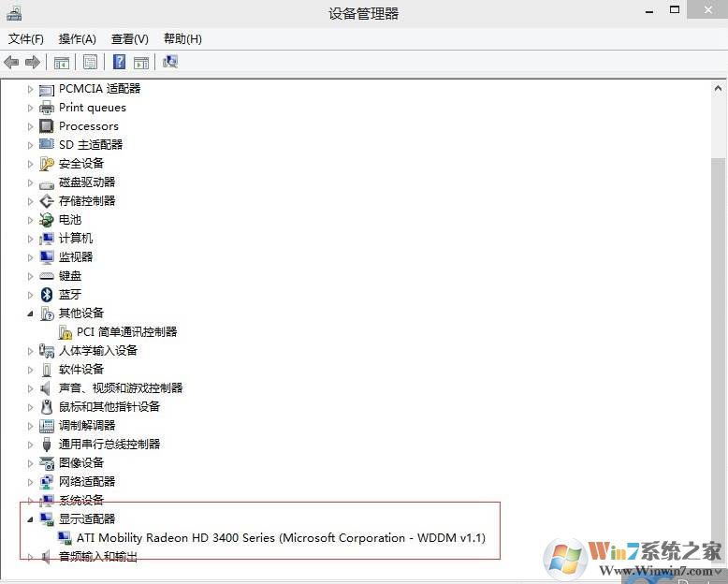Click the Forward arrow toolbar button
Image resolution: width=728 pixels, height=584 pixels.
point(33,62)
